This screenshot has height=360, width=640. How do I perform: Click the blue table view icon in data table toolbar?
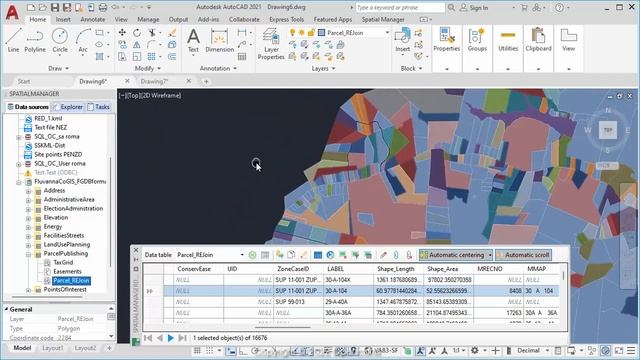pos(318,255)
